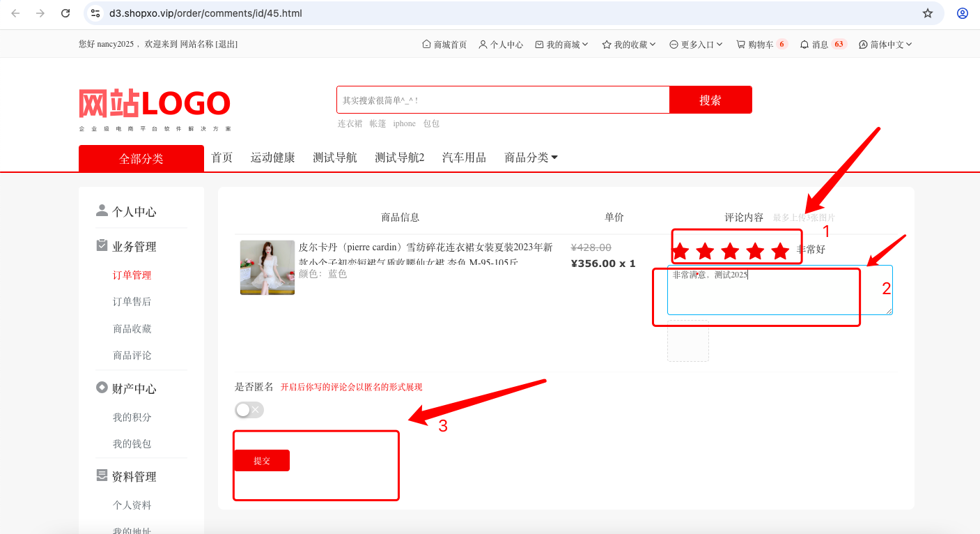This screenshot has height=534, width=980.
Task: Toggle the 是否匿名 anonymous switch
Action: coord(249,410)
